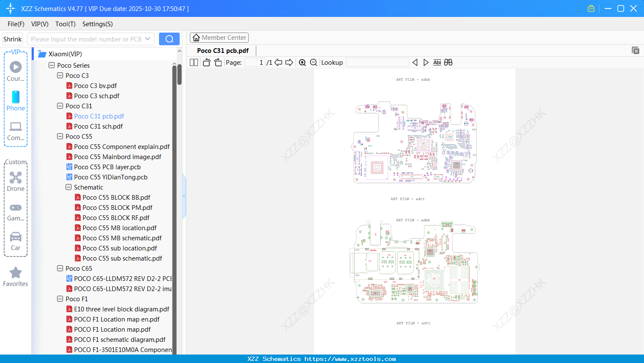Viewport: 644px width, 363px height.
Task: Click the Lookup text field
Action: pos(378,63)
